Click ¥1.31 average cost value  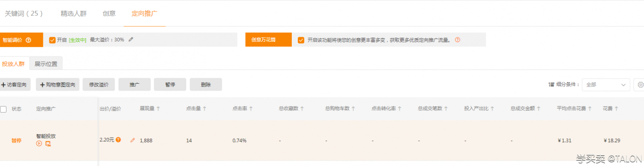tap(565, 140)
